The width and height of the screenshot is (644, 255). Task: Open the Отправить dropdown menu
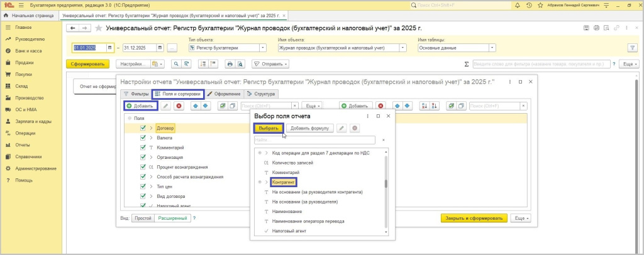[270, 64]
